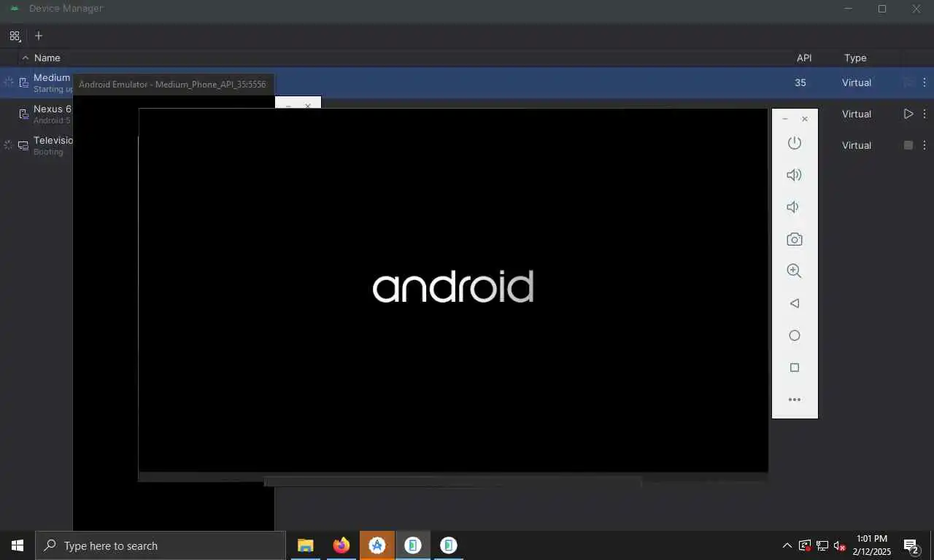Take an emulator screenshot with camera icon
The image size is (934, 560).
pyautogui.click(x=795, y=239)
